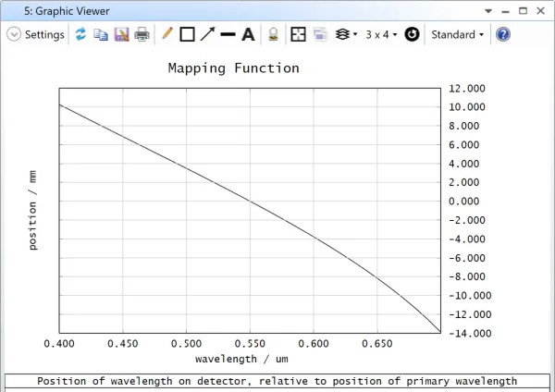555x392 pixels.
Task: Click the curve at wavelength 0.550
Action: coord(250,201)
